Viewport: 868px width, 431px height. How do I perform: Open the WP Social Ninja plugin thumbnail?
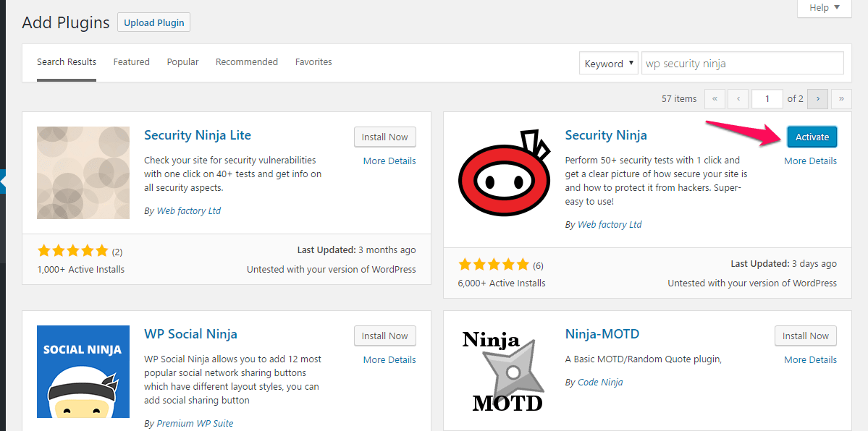(x=83, y=372)
